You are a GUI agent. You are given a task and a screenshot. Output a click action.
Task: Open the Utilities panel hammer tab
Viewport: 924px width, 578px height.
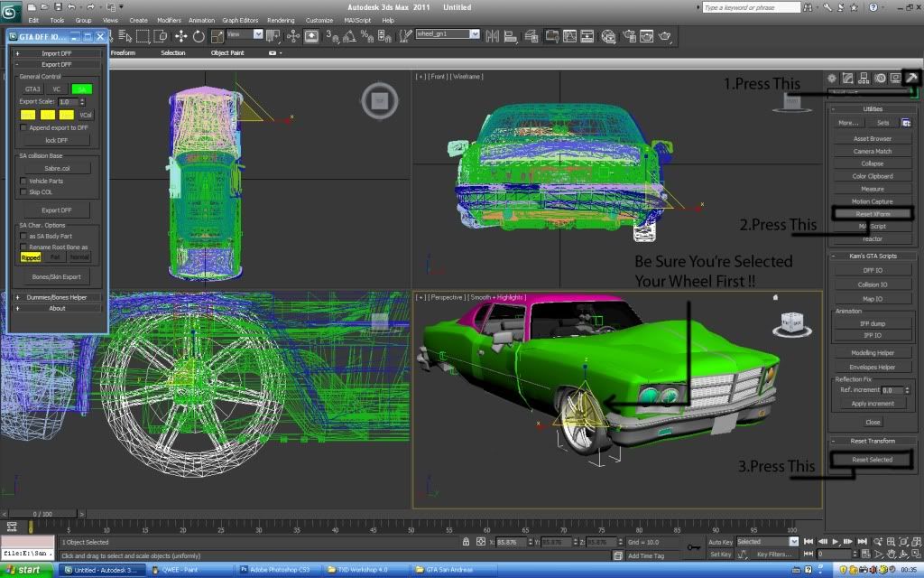click(x=911, y=78)
